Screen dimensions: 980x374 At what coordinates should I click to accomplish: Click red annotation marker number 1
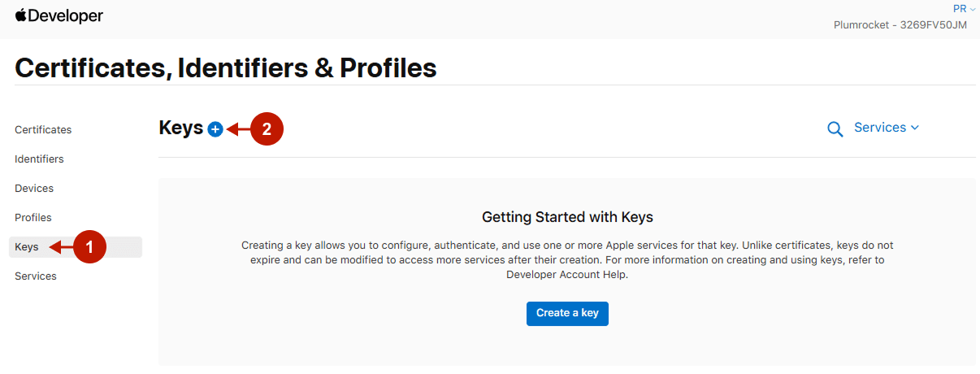tap(89, 247)
